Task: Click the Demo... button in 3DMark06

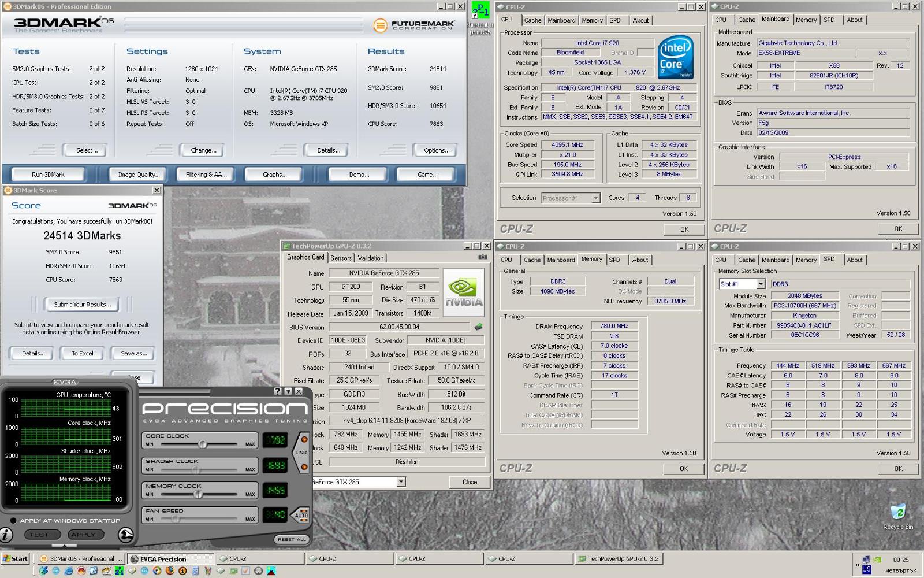Action: coord(359,175)
